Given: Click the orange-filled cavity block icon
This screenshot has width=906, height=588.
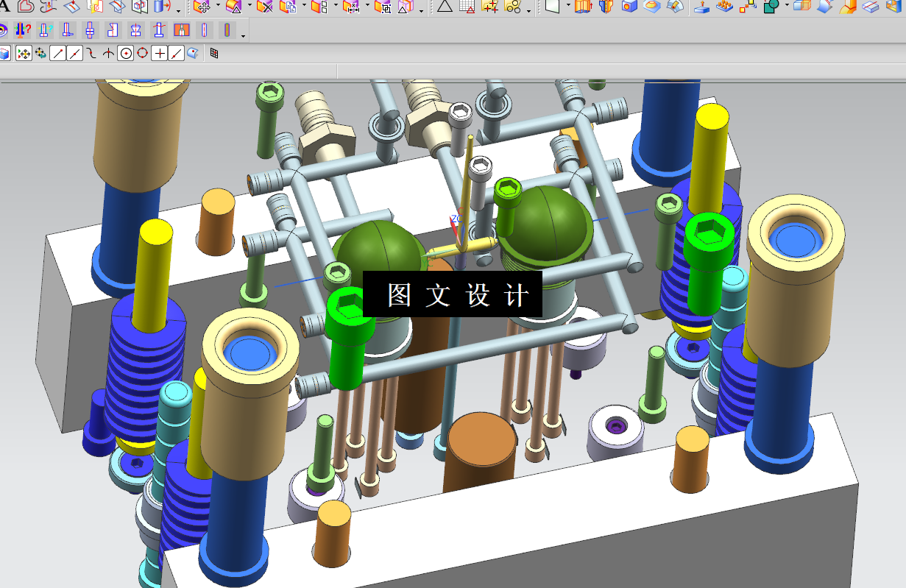Looking at the screenshot, I should point(181,30).
